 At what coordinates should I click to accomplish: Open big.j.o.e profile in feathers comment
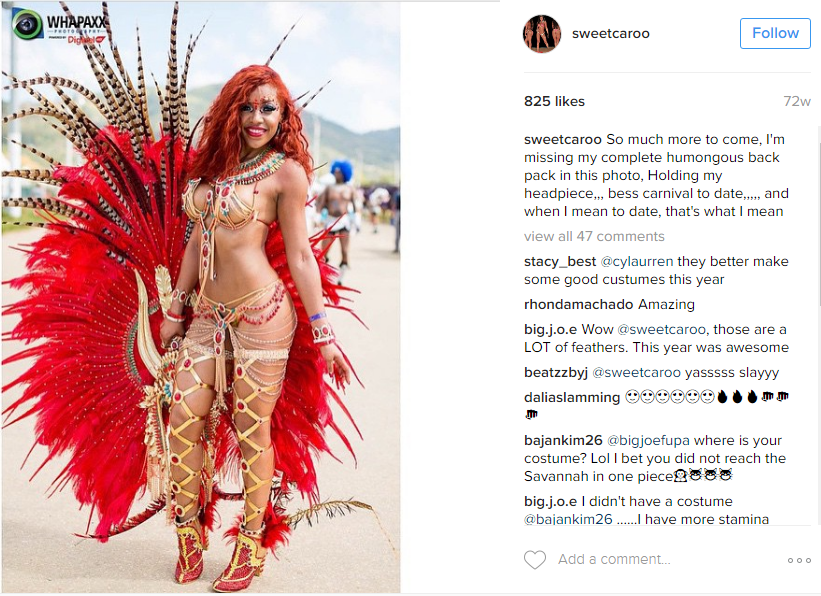550,329
